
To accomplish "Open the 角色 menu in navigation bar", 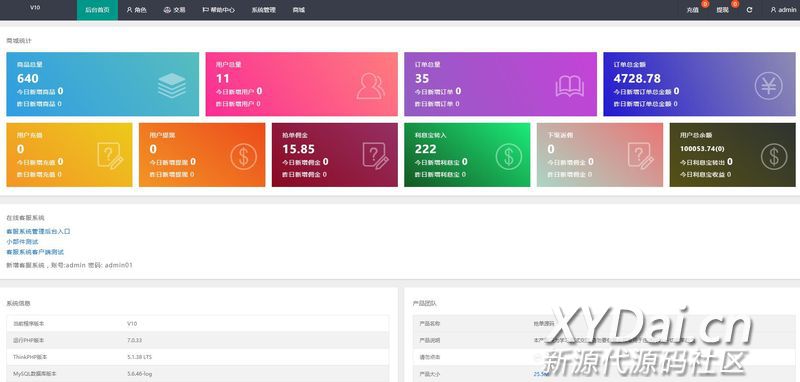I will click(136, 10).
